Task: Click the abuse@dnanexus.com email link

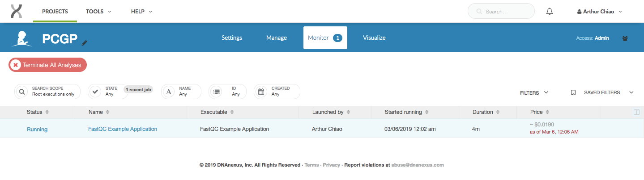Action: (418, 165)
